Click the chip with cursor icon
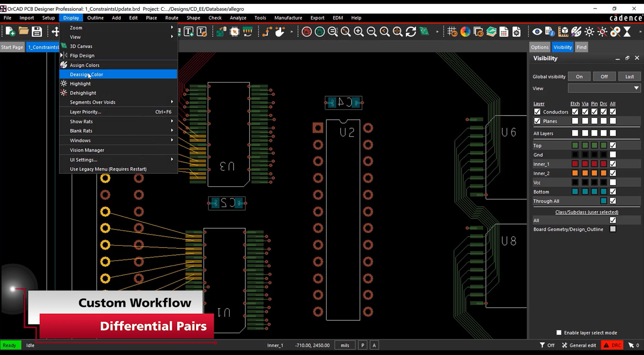The image size is (644, 355). [x=234, y=32]
